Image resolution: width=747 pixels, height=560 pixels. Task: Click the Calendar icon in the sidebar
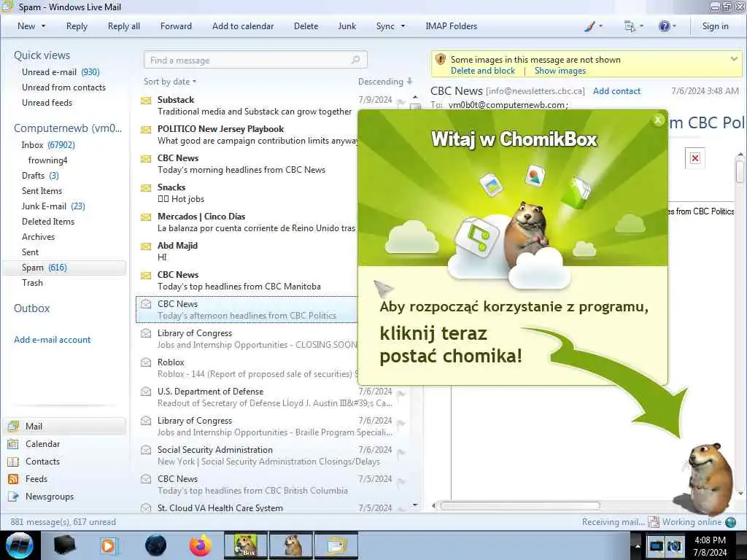(x=13, y=444)
